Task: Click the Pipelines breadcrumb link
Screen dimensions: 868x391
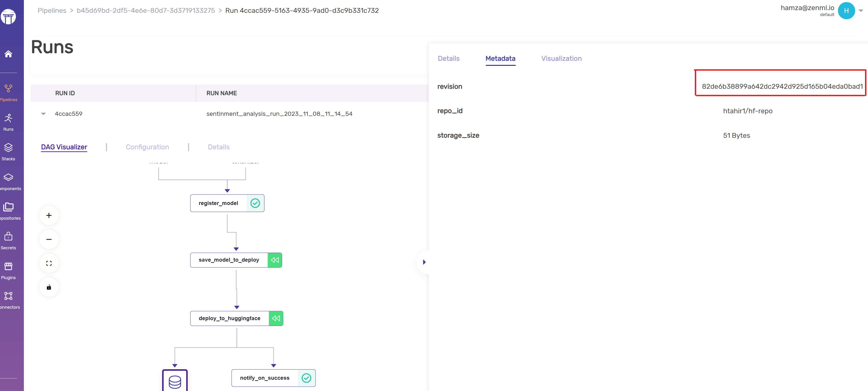Action: (52, 11)
